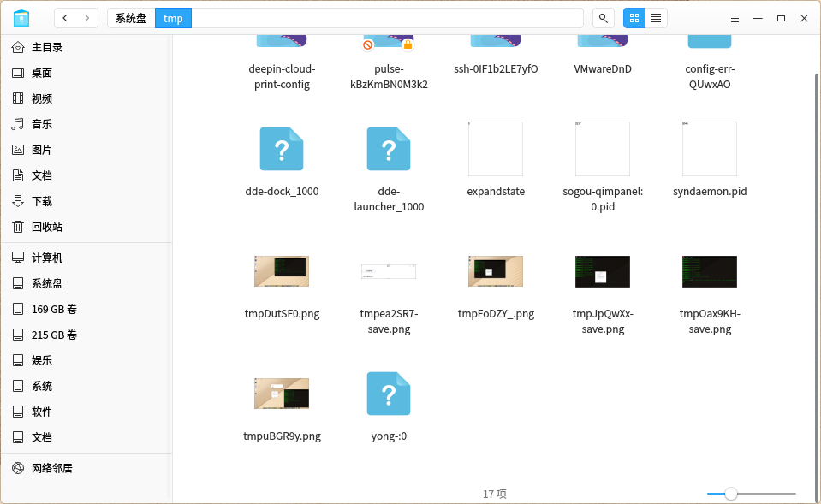Close the file manager window

click(x=804, y=18)
